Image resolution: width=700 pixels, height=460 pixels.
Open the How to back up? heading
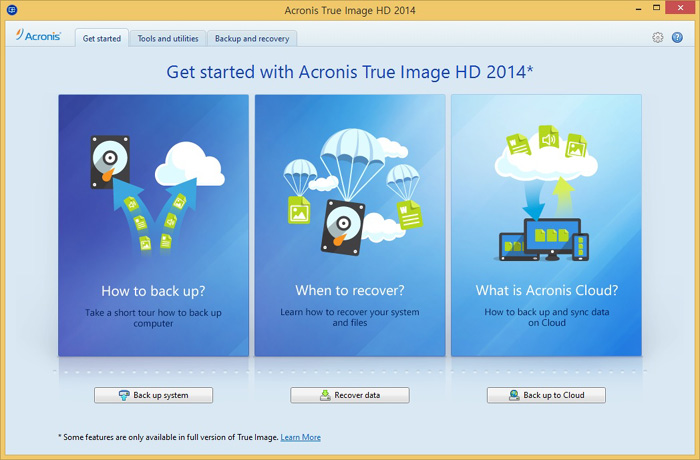click(153, 291)
